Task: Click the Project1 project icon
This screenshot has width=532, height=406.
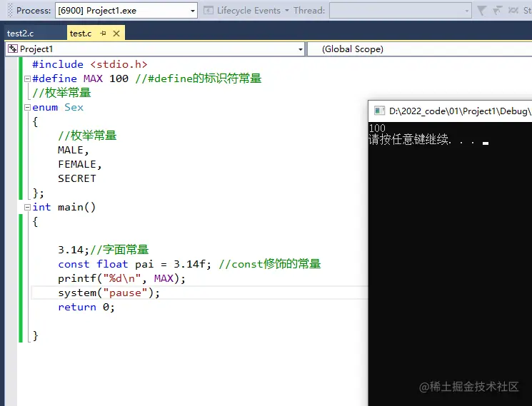Action: [x=13, y=49]
